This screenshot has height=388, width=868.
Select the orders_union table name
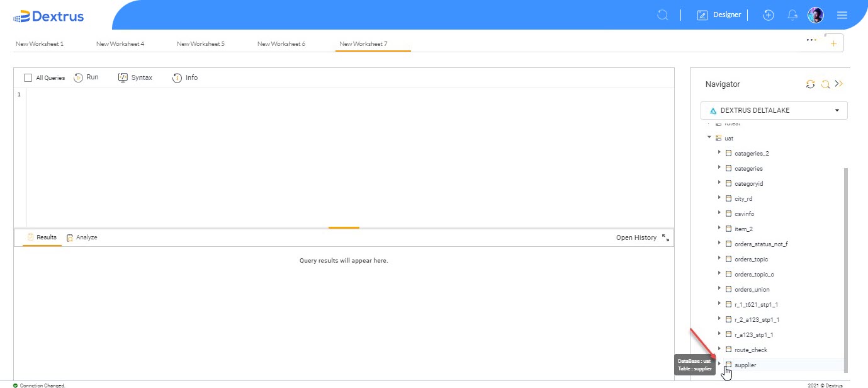click(752, 289)
